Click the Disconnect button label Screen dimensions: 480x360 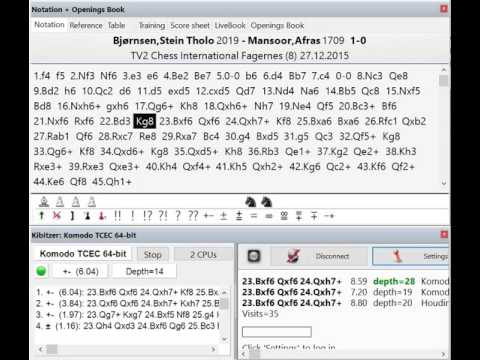pos(332,256)
